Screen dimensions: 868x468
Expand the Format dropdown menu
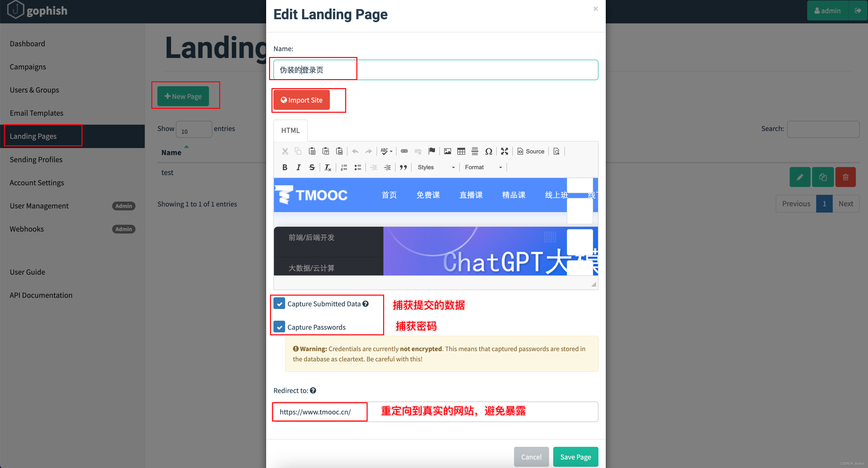(482, 167)
